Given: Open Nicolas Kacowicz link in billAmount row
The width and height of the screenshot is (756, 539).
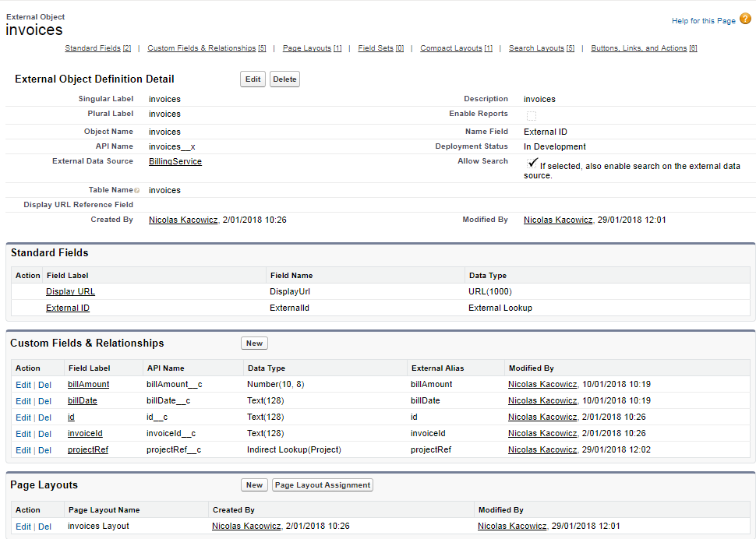Looking at the screenshot, I should pyautogui.click(x=542, y=384).
